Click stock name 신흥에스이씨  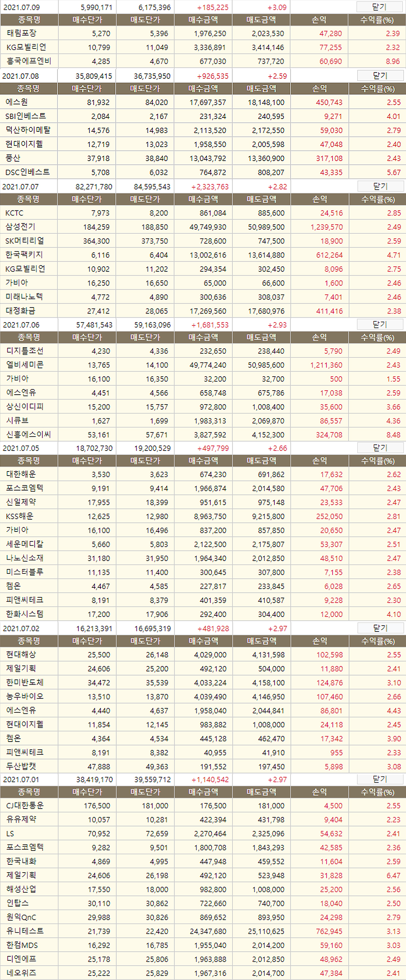click(29, 435)
